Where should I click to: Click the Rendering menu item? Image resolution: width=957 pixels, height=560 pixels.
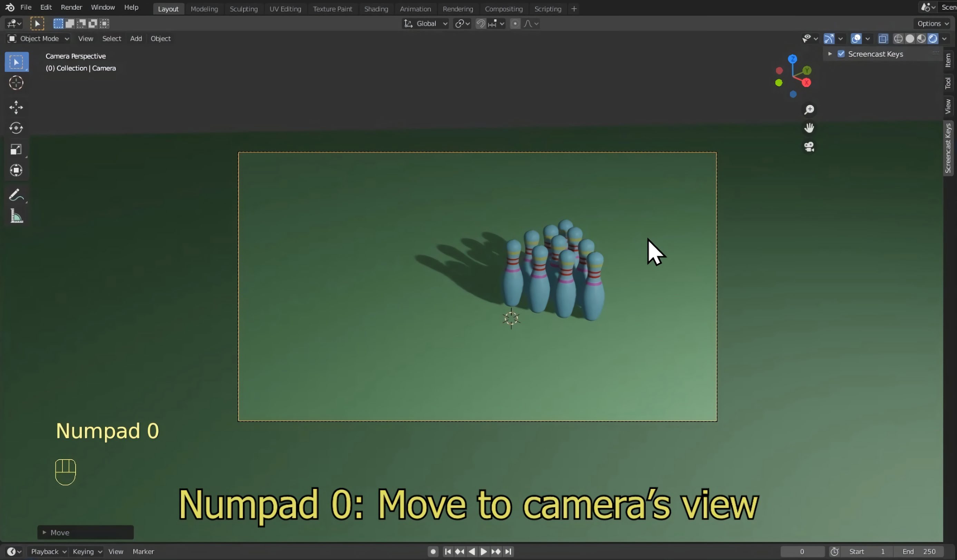tap(457, 9)
